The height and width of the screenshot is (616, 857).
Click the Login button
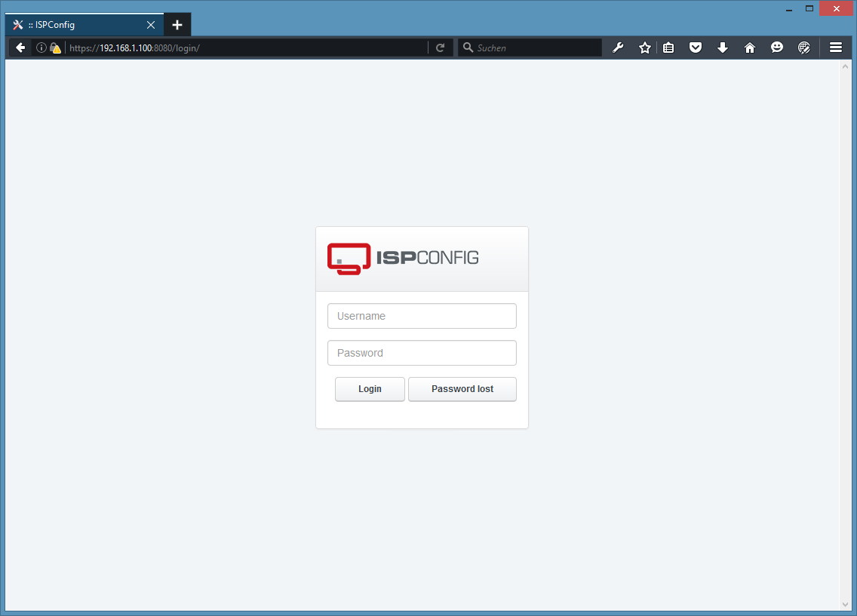(370, 389)
